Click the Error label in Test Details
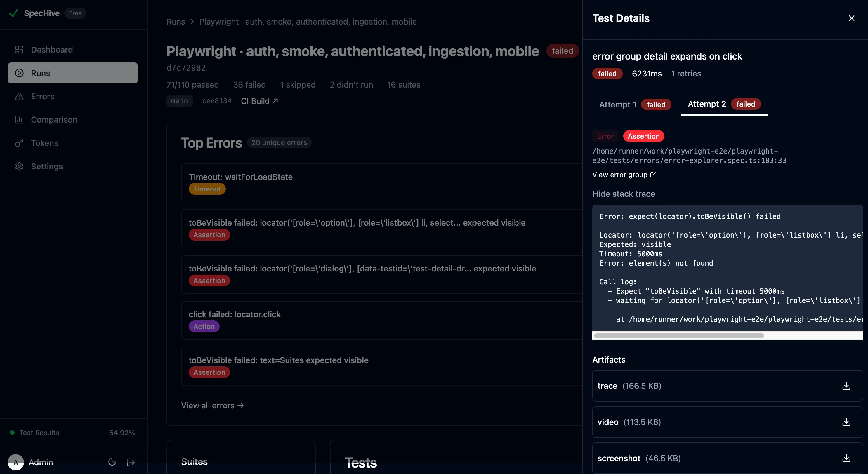868x474 pixels. tap(605, 136)
